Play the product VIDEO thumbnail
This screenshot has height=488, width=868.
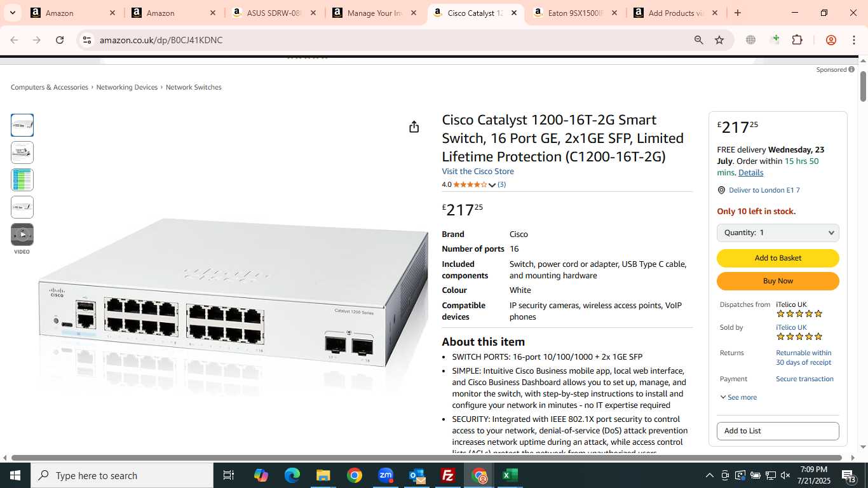[x=22, y=234]
